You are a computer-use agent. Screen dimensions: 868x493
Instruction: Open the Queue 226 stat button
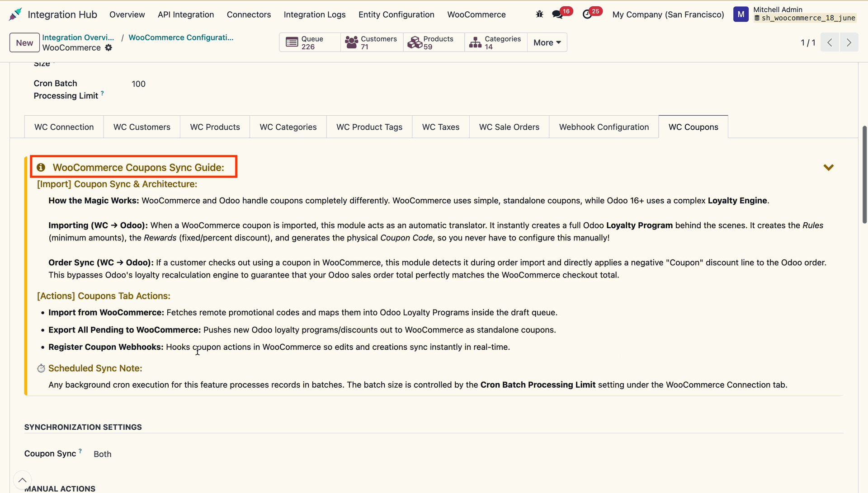(x=310, y=42)
